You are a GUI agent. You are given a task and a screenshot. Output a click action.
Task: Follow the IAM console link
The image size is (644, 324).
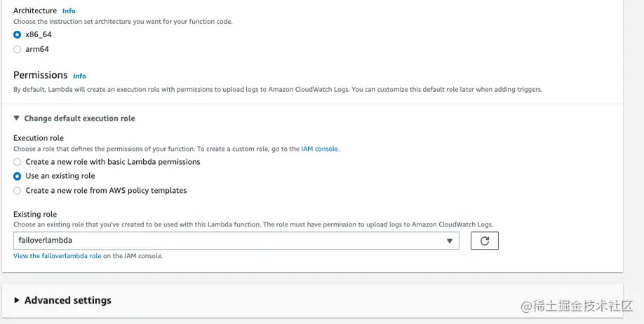point(319,149)
